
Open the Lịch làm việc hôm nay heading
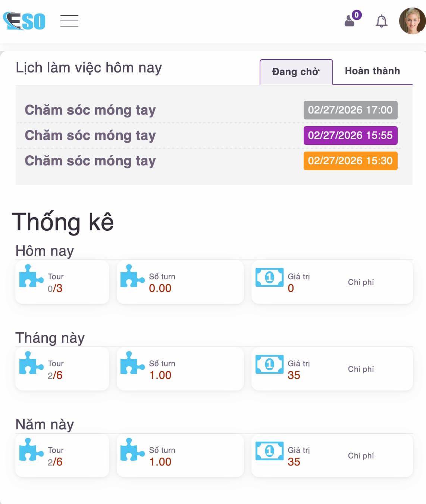click(x=89, y=68)
